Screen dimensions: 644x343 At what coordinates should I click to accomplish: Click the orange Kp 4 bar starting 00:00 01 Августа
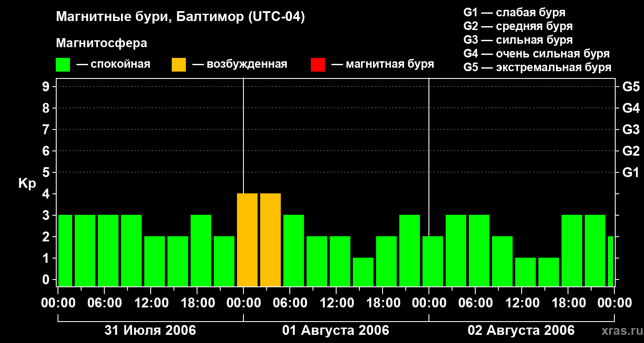tap(247, 240)
